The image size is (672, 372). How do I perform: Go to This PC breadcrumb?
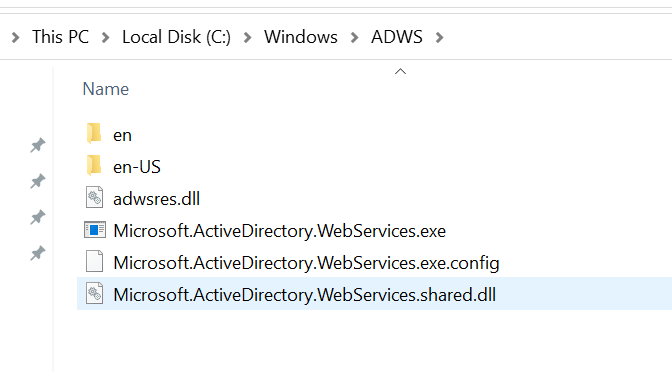point(60,37)
